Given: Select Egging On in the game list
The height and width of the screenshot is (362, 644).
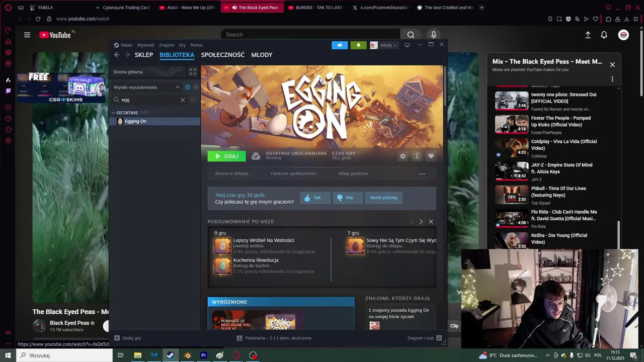Looking at the screenshot, I should click(155, 121).
